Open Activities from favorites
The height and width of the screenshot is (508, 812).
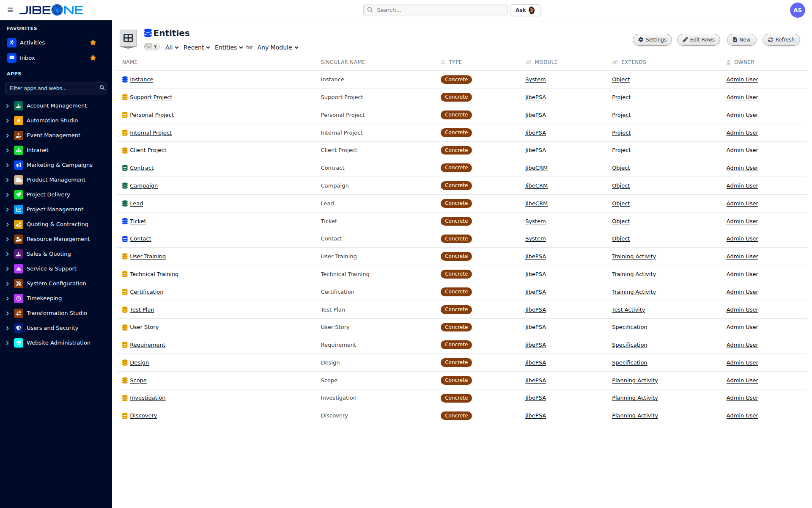tap(33, 43)
